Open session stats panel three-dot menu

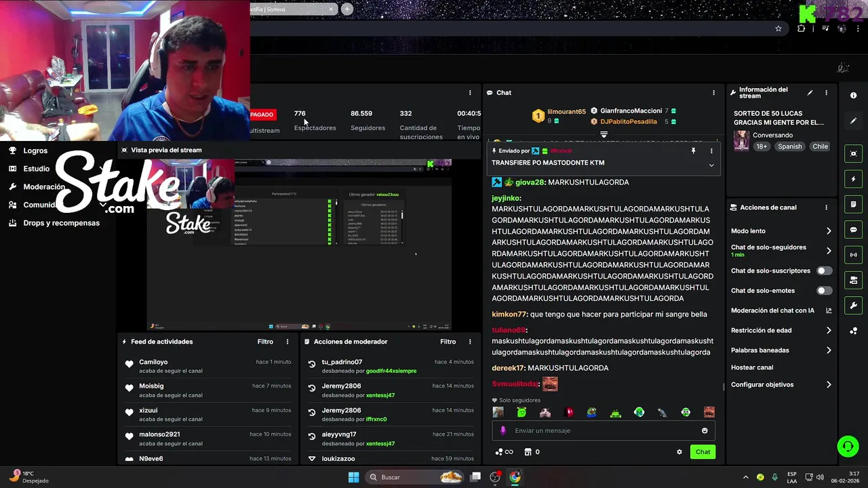point(470,93)
